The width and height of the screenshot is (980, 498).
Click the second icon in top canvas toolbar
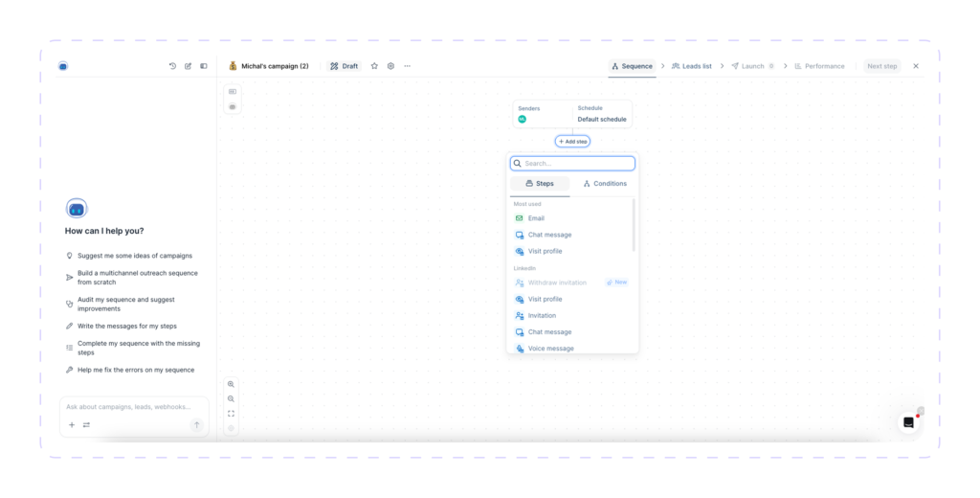[233, 107]
